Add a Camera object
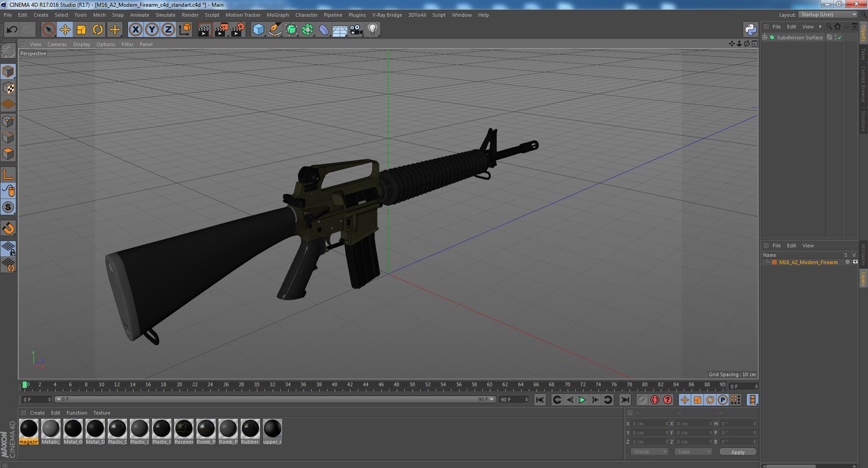Screen dimensions: 868x468 pyautogui.click(x=356, y=30)
